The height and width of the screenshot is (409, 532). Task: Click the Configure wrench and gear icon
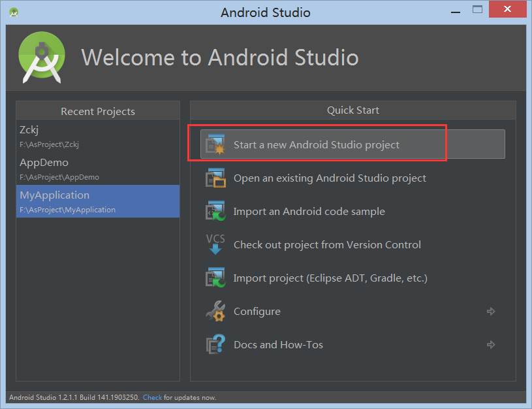click(215, 311)
